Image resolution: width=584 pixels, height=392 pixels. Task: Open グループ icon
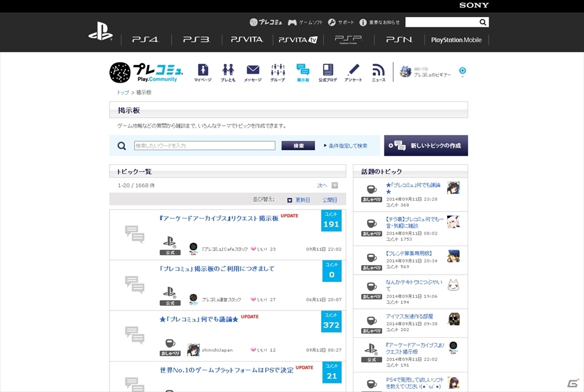(278, 72)
